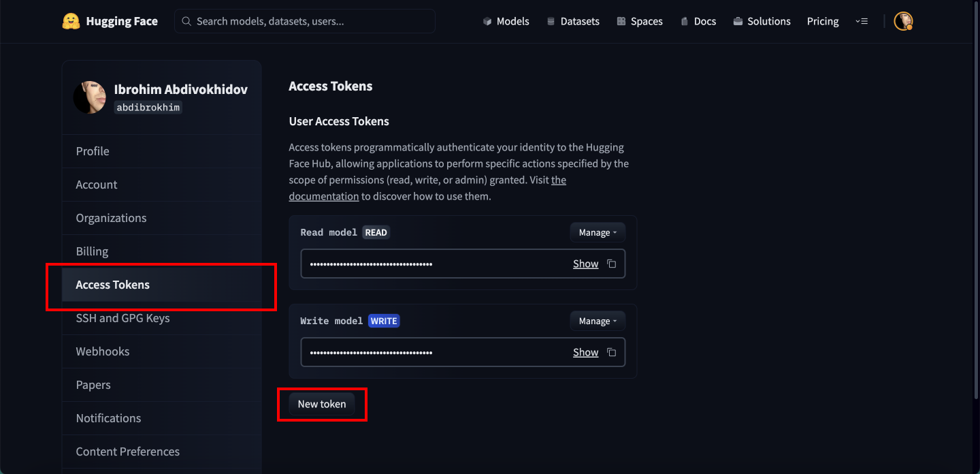Open Manage dropdown for Read model
The height and width of the screenshot is (474, 980).
(597, 233)
